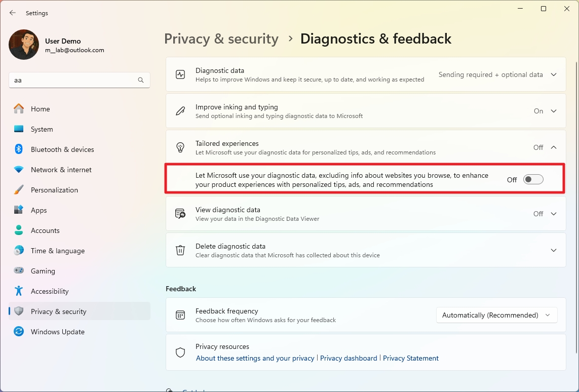The image size is (579, 392).
Task: Click the Privacy Statement link
Action: (410, 358)
